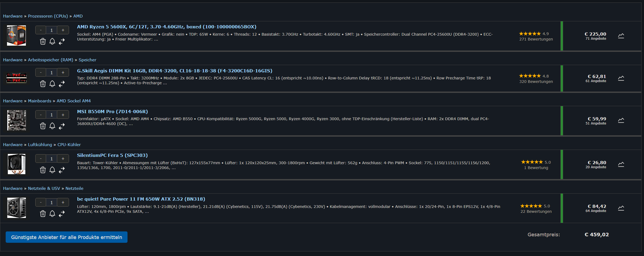Image resolution: width=644 pixels, height=256 pixels.
Task: Open price chart for SilentiumPC Fera 5
Action: (621, 164)
